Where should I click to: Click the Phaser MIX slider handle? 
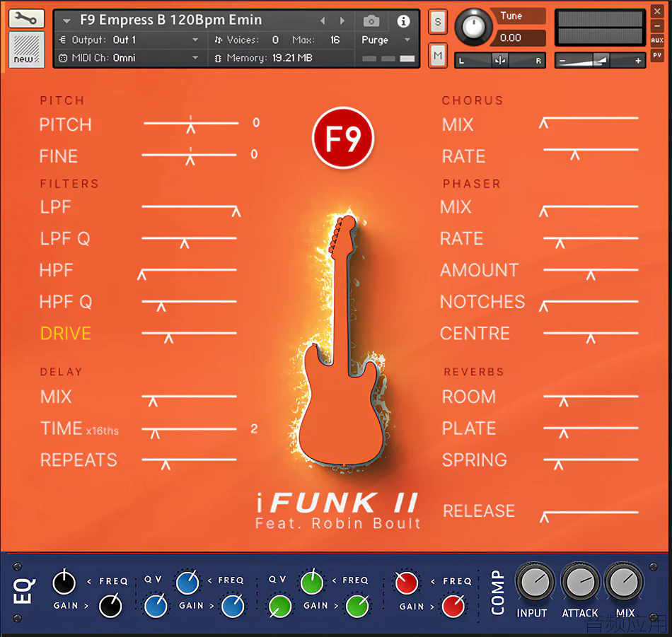point(543,211)
